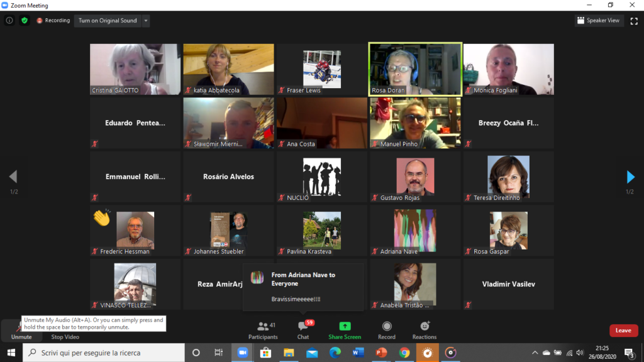
Task: Switch to Speaker View
Action: click(x=598, y=21)
